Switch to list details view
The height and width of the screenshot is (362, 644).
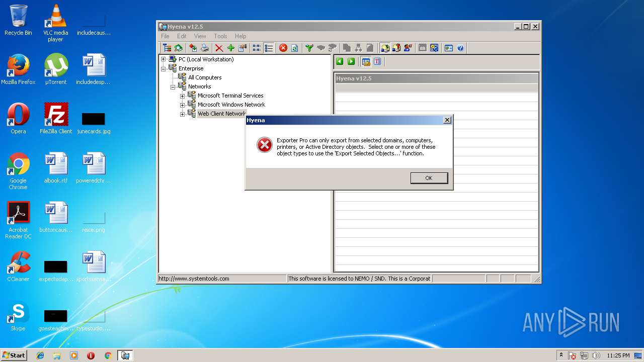tap(269, 48)
